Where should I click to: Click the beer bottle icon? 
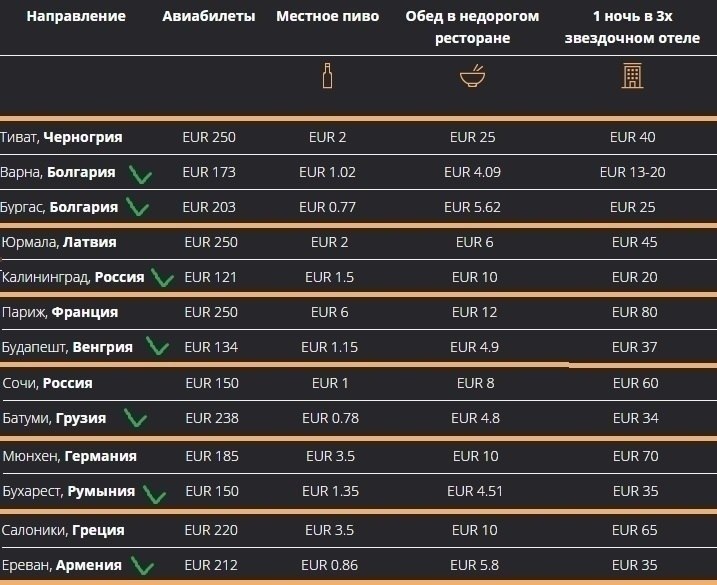pos(327,77)
